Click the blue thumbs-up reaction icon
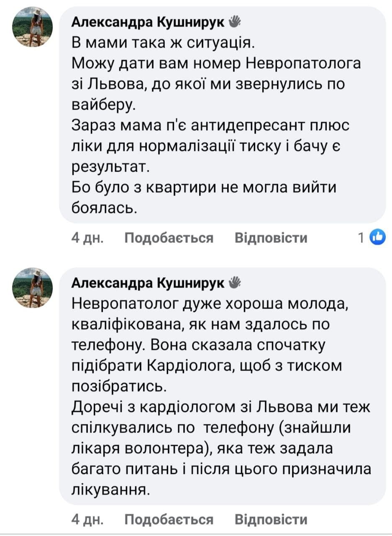The width and height of the screenshot is (392, 536). tap(378, 237)
